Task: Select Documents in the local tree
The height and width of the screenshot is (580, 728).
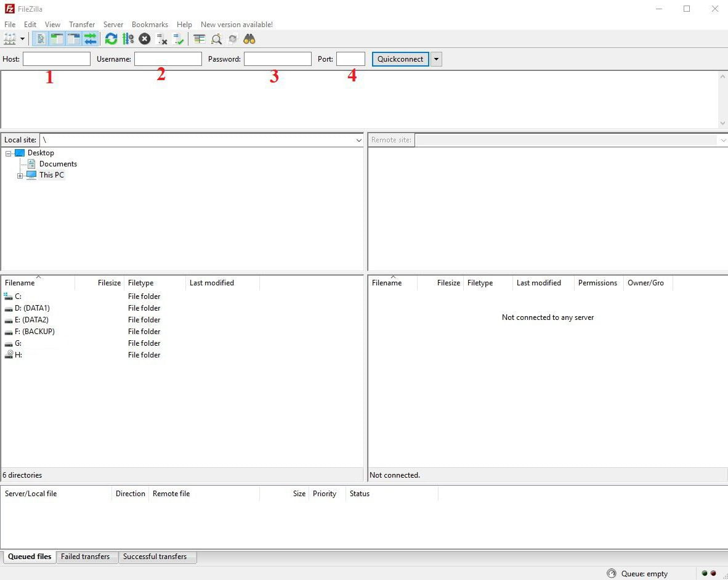Action: pos(58,164)
